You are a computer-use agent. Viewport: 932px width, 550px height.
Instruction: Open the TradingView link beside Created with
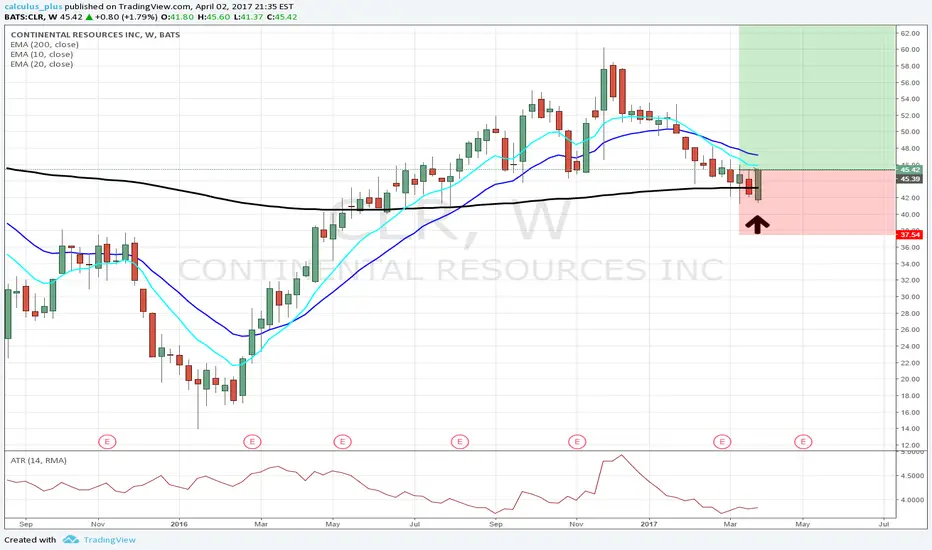pos(109,540)
